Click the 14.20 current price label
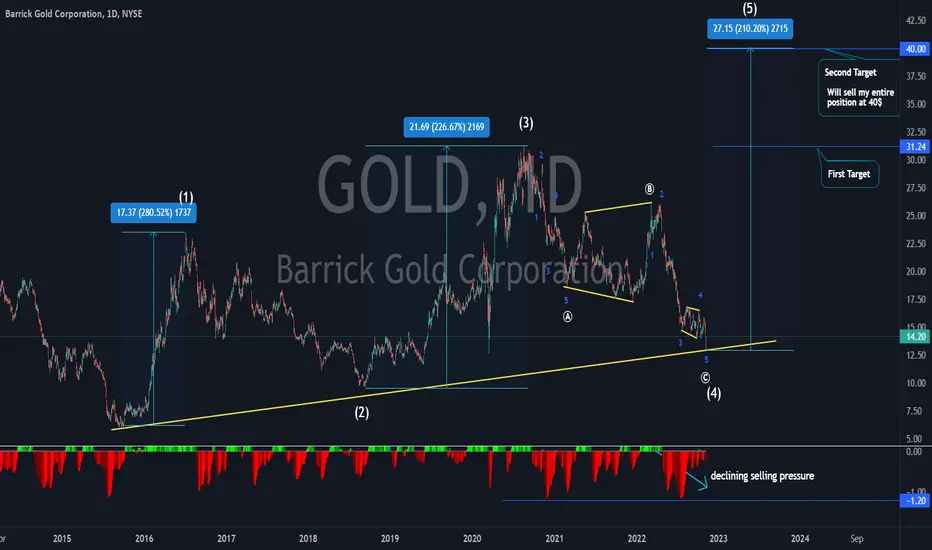Image resolution: width=932 pixels, height=550 pixels. pos(915,337)
